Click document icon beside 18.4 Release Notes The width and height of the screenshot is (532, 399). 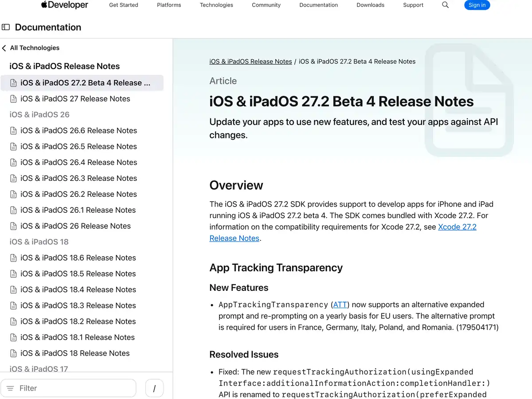click(13, 290)
